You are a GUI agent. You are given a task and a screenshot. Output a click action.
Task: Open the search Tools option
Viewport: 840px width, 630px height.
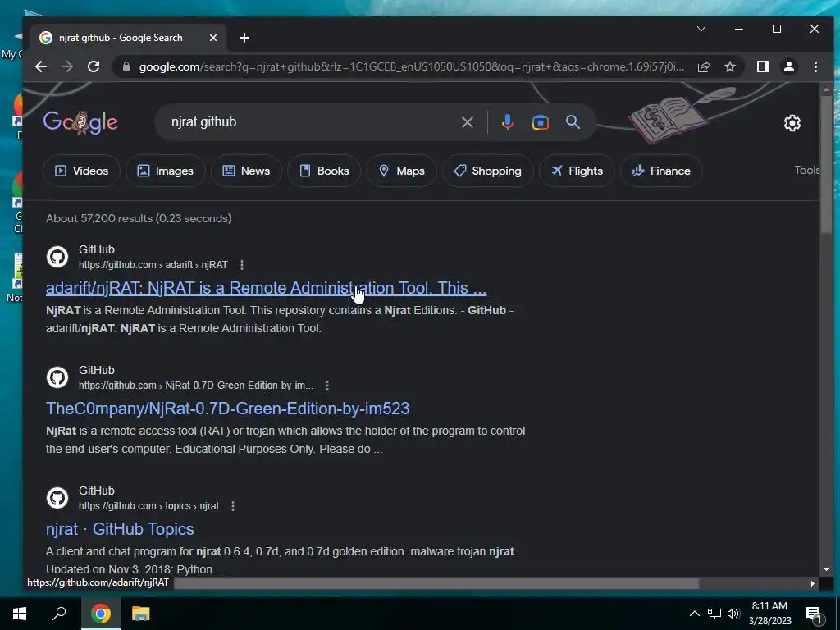807,171
